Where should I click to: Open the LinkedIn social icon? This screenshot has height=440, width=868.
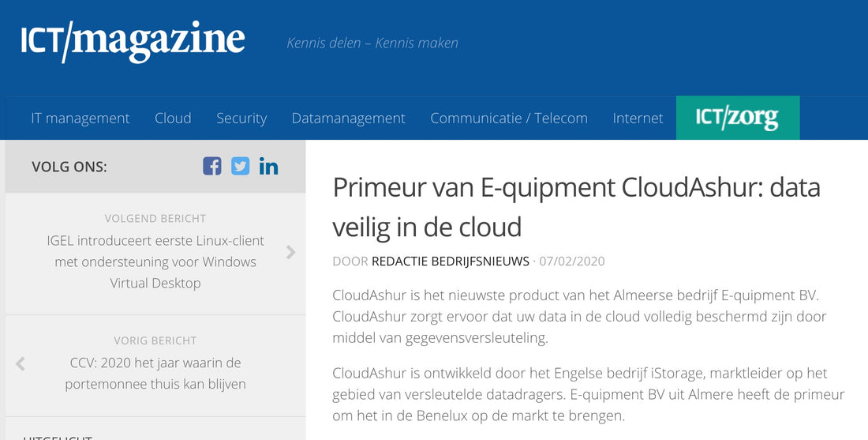(268, 166)
